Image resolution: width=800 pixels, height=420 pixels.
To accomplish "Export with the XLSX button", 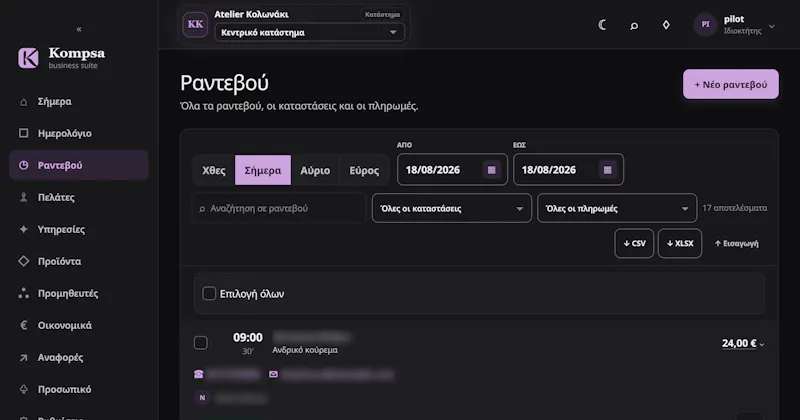I will 680,243.
